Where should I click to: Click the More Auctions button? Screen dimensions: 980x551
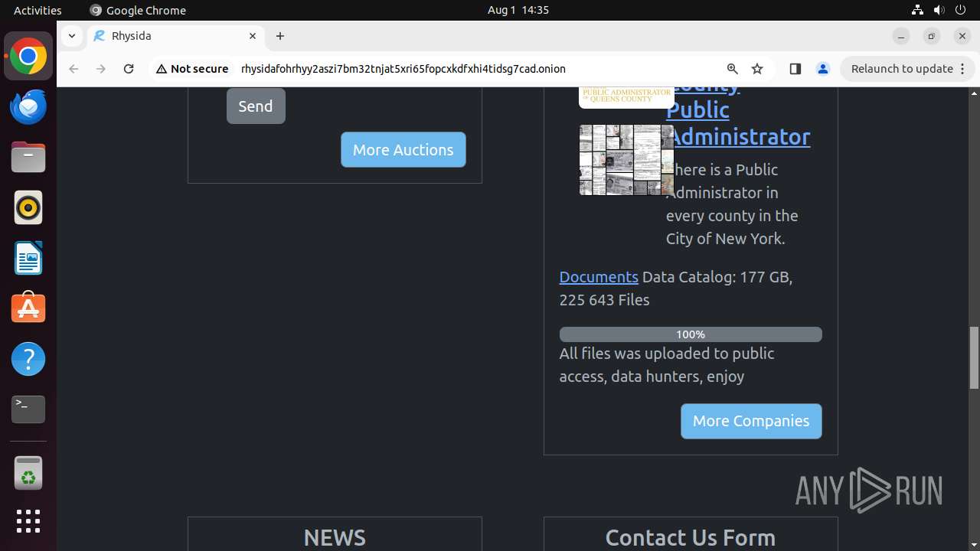tap(403, 149)
